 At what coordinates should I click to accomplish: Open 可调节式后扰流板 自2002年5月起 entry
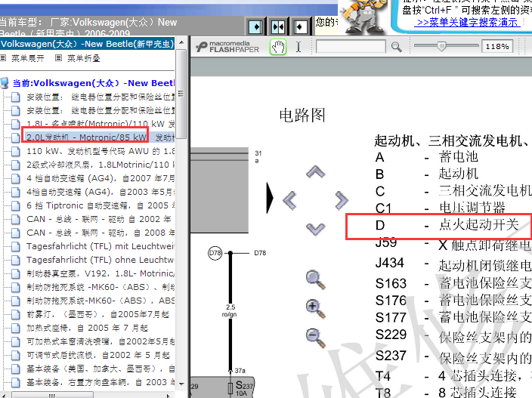point(98,355)
